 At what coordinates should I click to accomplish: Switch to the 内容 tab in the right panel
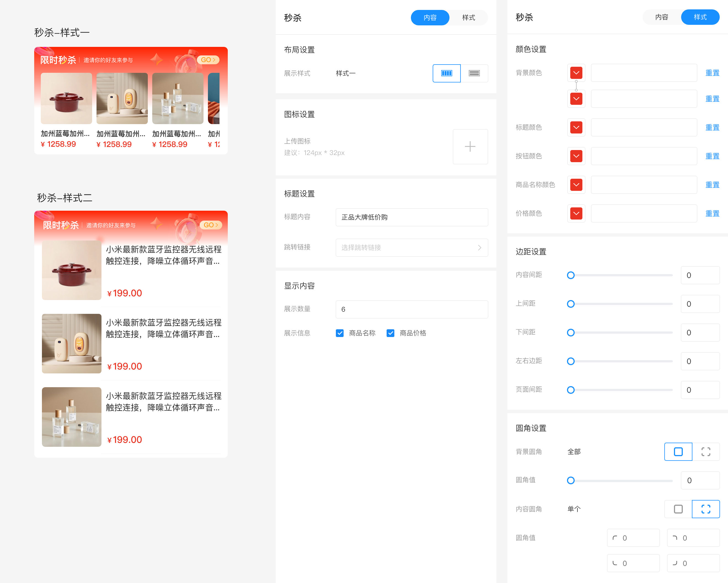coord(662,17)
